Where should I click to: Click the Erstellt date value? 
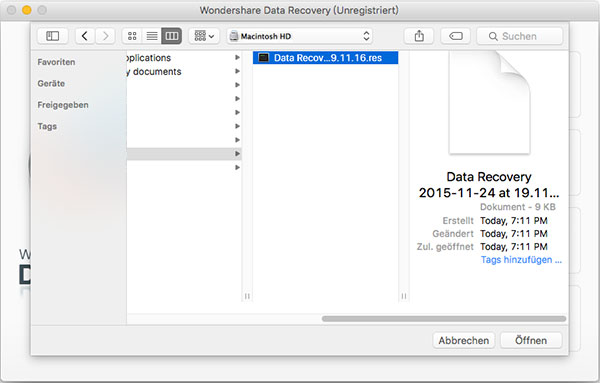pos(514,221)
